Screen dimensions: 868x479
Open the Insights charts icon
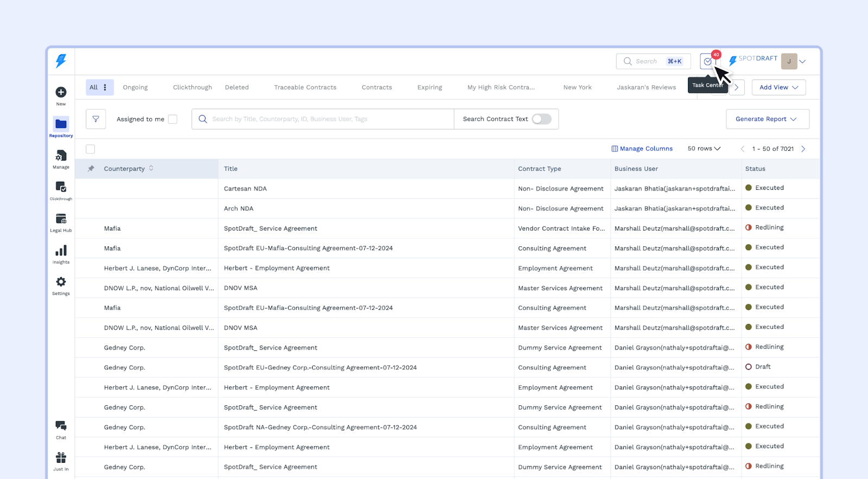pyautogui.click(x=61, y=251)
